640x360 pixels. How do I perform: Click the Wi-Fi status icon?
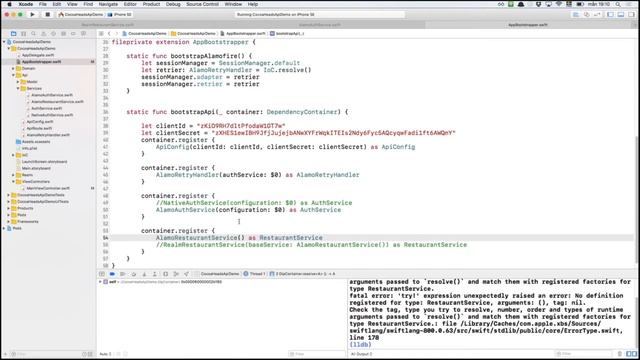click(559, 4)
